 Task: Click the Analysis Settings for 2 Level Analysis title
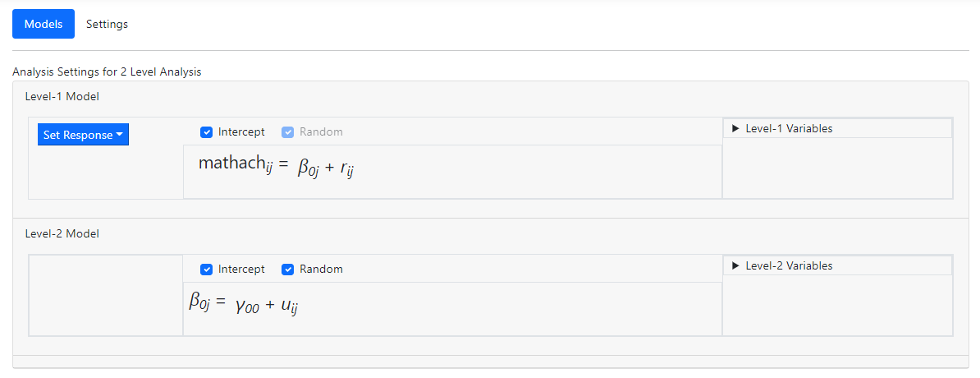point(107,71)
